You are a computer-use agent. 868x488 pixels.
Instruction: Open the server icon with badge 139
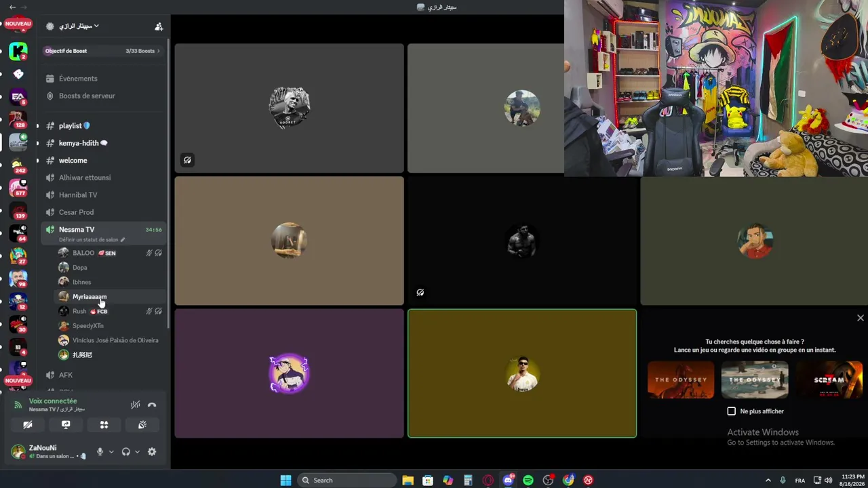(x=18, y=211)
